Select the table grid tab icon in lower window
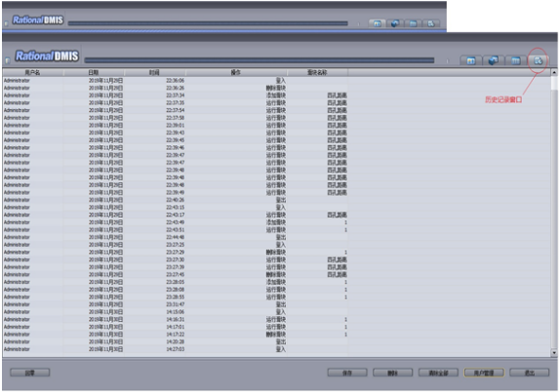559x392 pixels. (515, 60)
